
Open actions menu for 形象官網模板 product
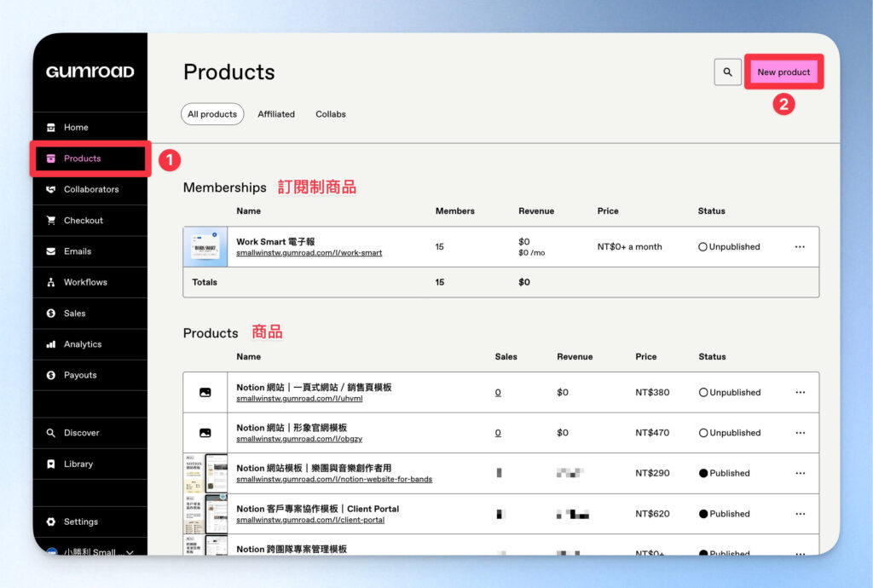tap(800, 433)
